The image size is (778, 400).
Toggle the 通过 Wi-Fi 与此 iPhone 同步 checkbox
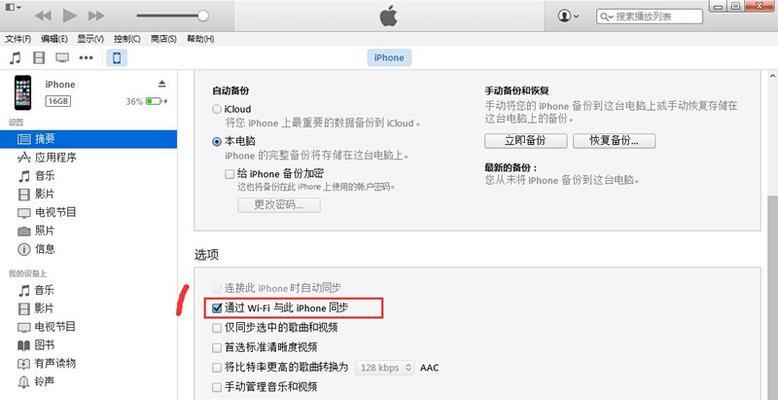(x=216, y=308)
